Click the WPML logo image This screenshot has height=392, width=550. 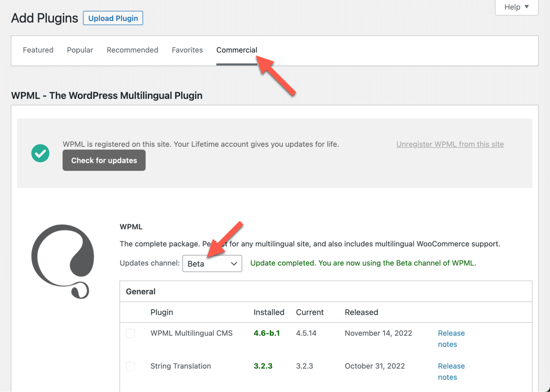click(63, 262)
